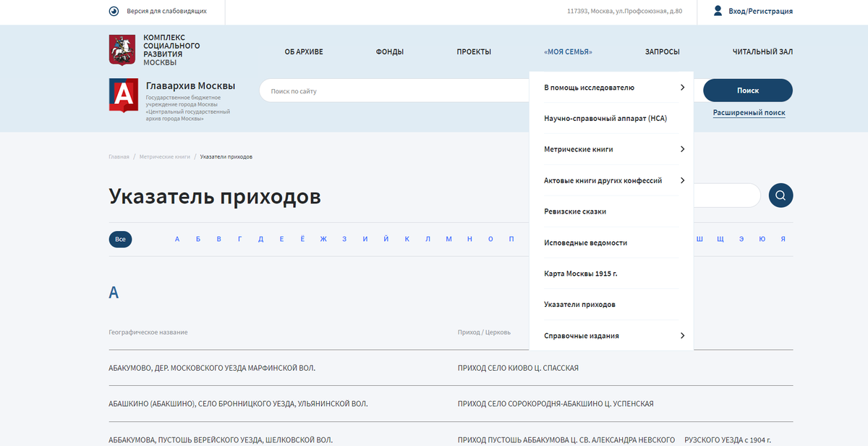Click АБАШКИНО (АБАКШИНО) row text

coord(238,403)
